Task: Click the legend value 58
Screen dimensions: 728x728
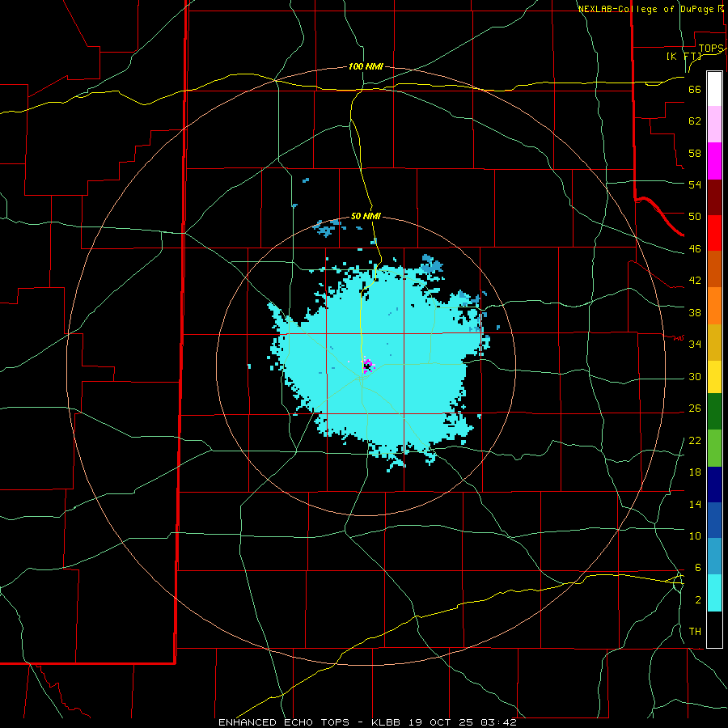Action: click(695, 153)
